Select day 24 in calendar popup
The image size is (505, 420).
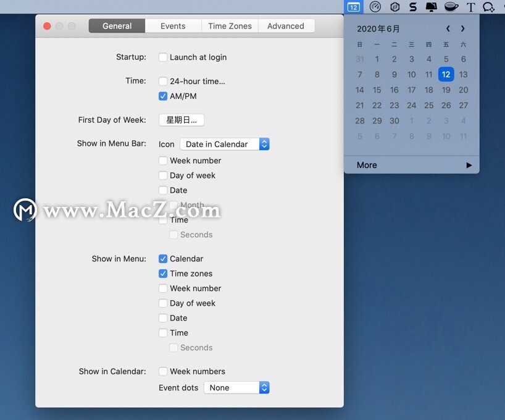coord(411,106)
